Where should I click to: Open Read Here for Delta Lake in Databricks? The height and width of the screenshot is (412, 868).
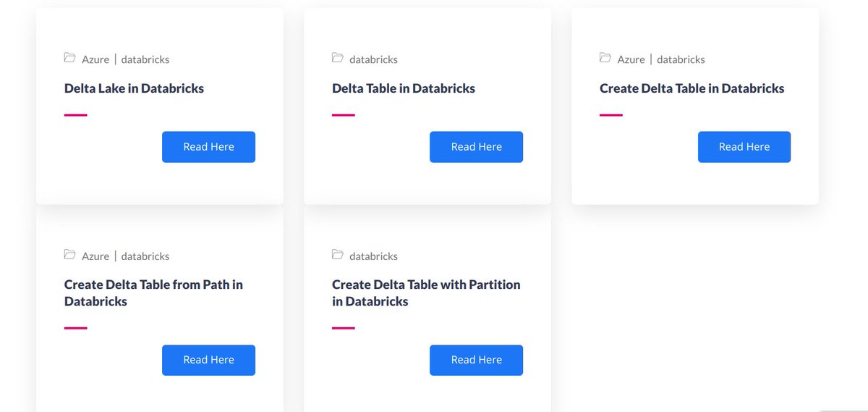tap(208, 147)
